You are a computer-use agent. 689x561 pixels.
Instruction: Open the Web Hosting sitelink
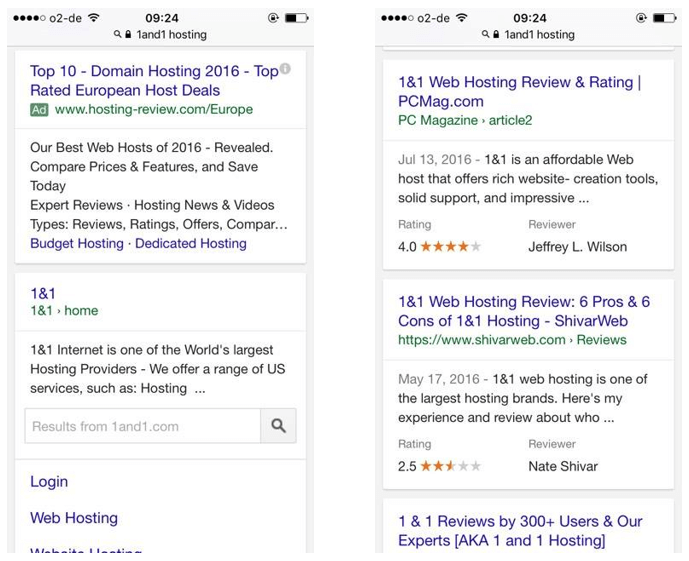(x=74, y=518)
